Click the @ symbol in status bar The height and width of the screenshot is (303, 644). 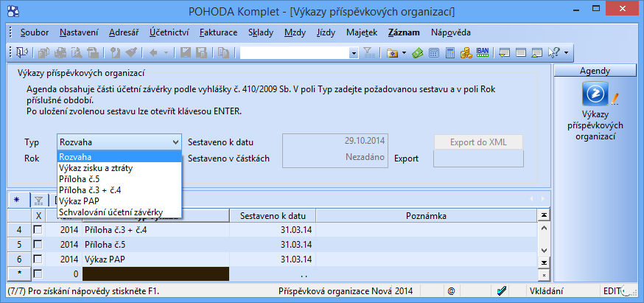[452, 291]
